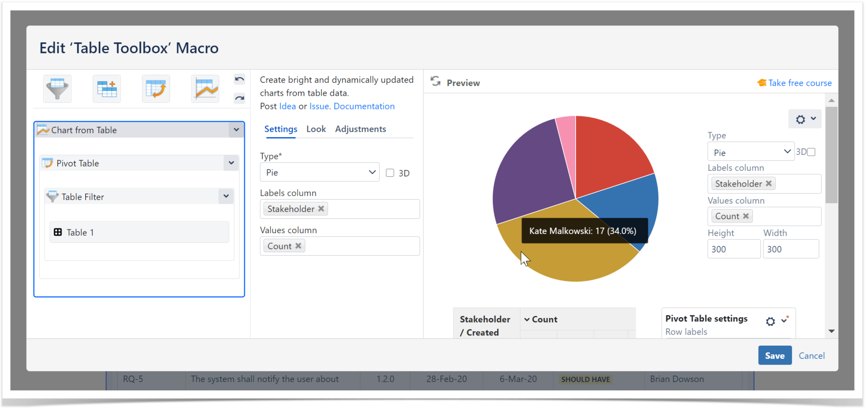Click the Height input field showing 300
The height and width of the screenshot is (410, 868).
[733, 249]
